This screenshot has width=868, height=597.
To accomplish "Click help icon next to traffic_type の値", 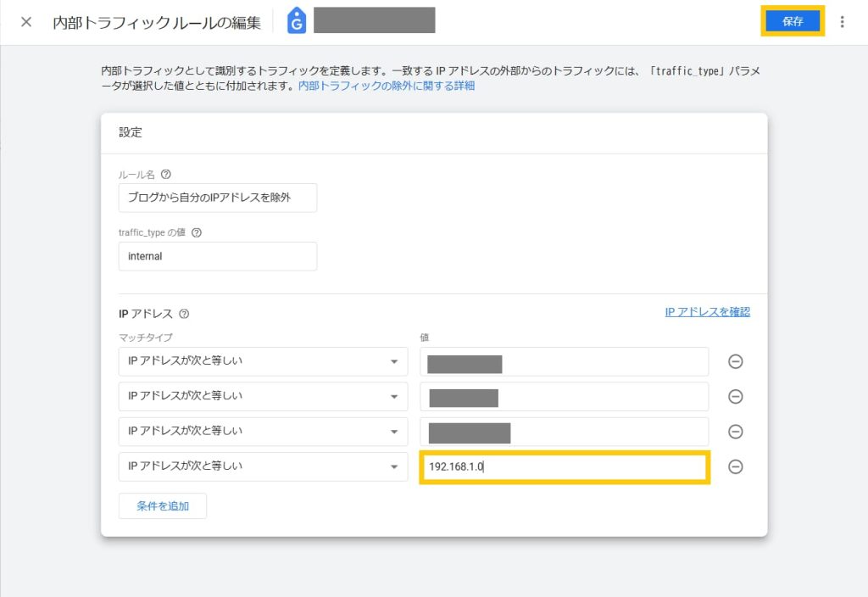I will (x=197, y=232).
